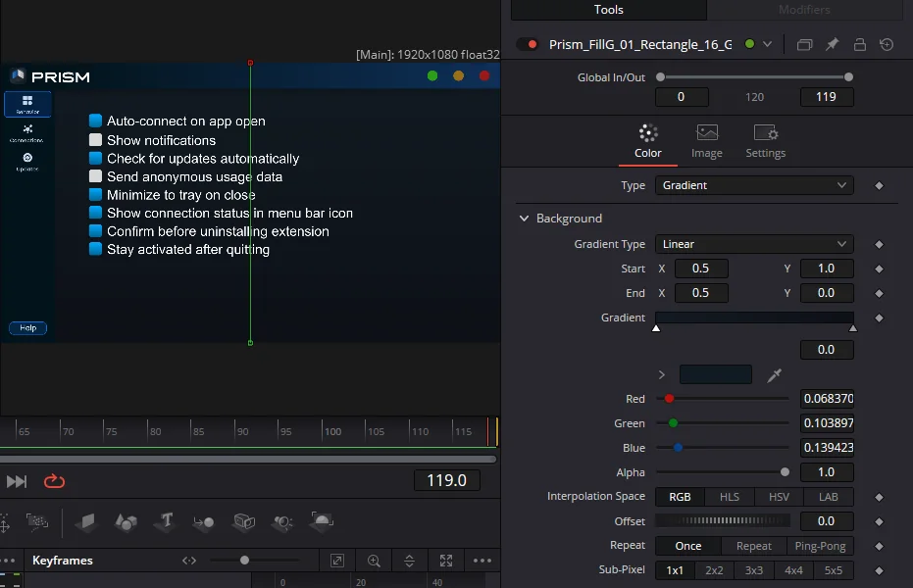Image resolution: width=913 pixels, height=588 pixels.
Task: Click the Blue slider handle
Action: coord(679,448)
